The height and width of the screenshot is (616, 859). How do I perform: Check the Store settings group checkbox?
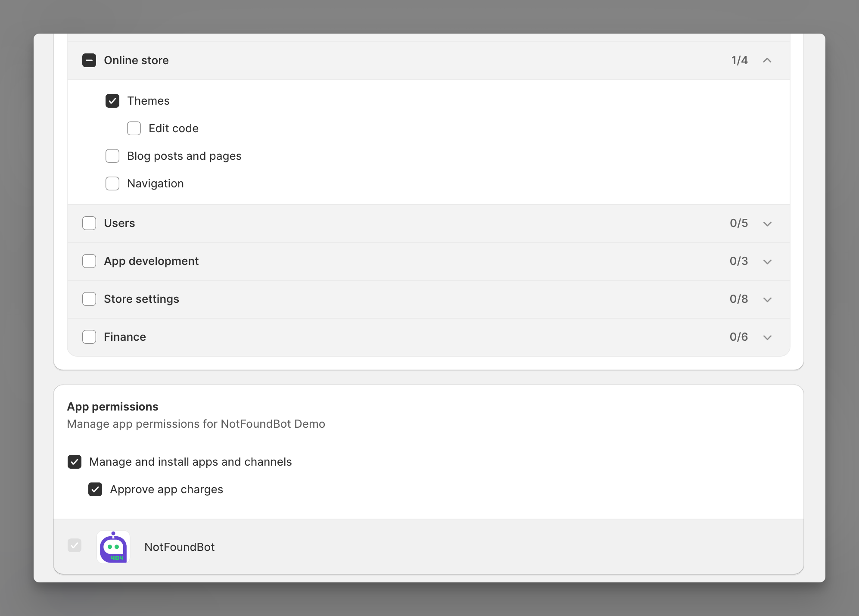point(89,299)
